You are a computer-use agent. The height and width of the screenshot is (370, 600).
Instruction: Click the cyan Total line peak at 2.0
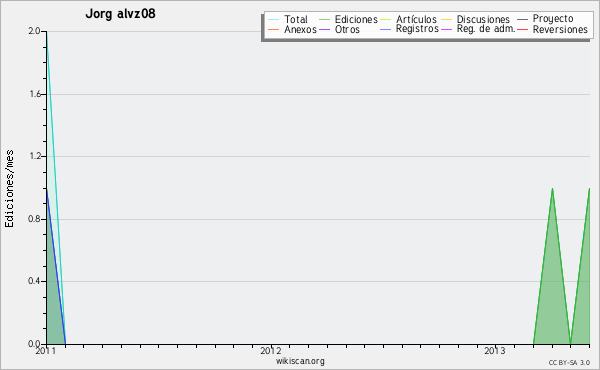[47, 32]
